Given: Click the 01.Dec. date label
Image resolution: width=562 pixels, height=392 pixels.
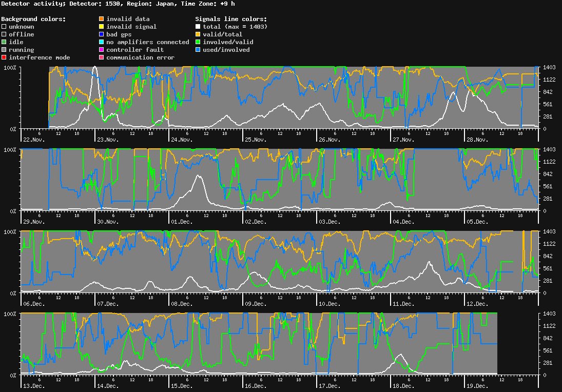Looking at the screenshot, I should coord(182,222).
